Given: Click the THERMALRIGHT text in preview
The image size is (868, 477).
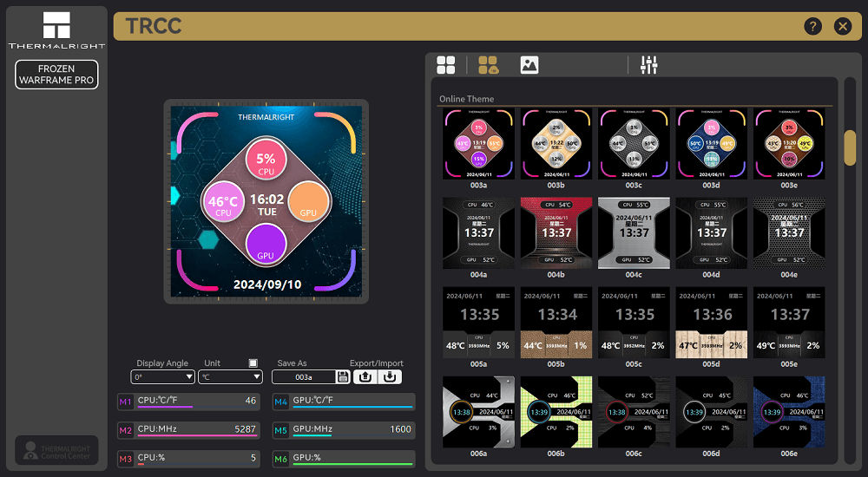Looking at the screenshot, I should [x=266, y=117].
